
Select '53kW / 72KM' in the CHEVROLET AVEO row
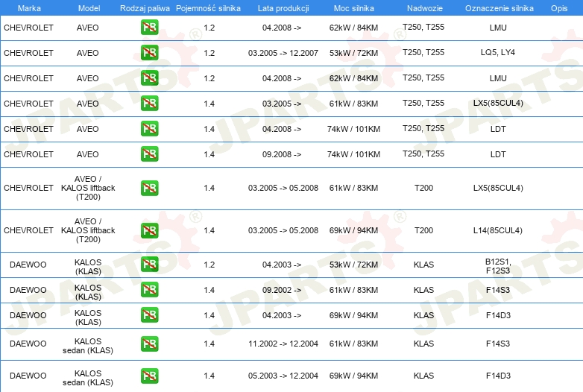click(x=353, y=53)
